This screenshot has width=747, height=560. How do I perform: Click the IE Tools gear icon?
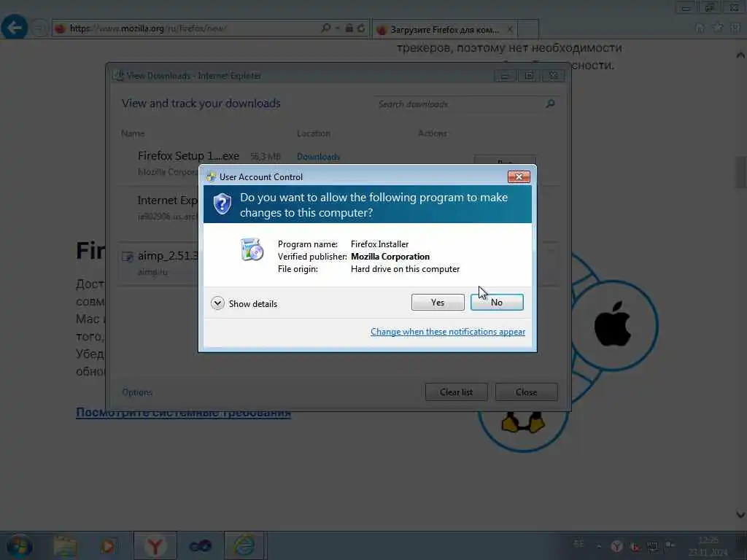tap(735, 28)
